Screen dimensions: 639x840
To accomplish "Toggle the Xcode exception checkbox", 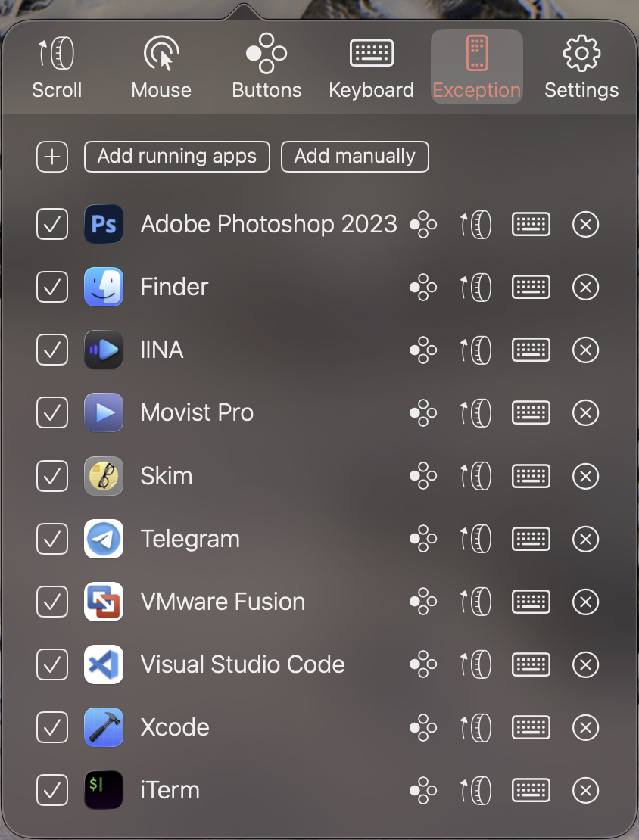I will 52,727.
